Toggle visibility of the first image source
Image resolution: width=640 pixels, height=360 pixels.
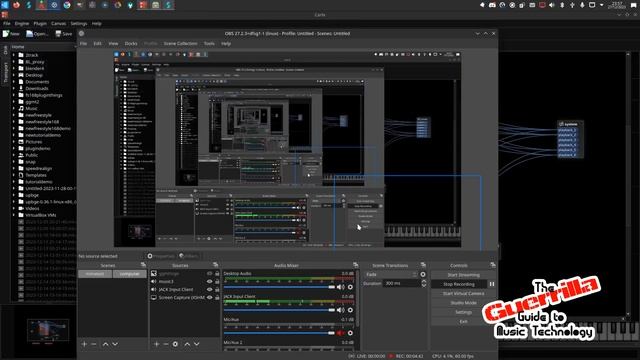[209, 273]
